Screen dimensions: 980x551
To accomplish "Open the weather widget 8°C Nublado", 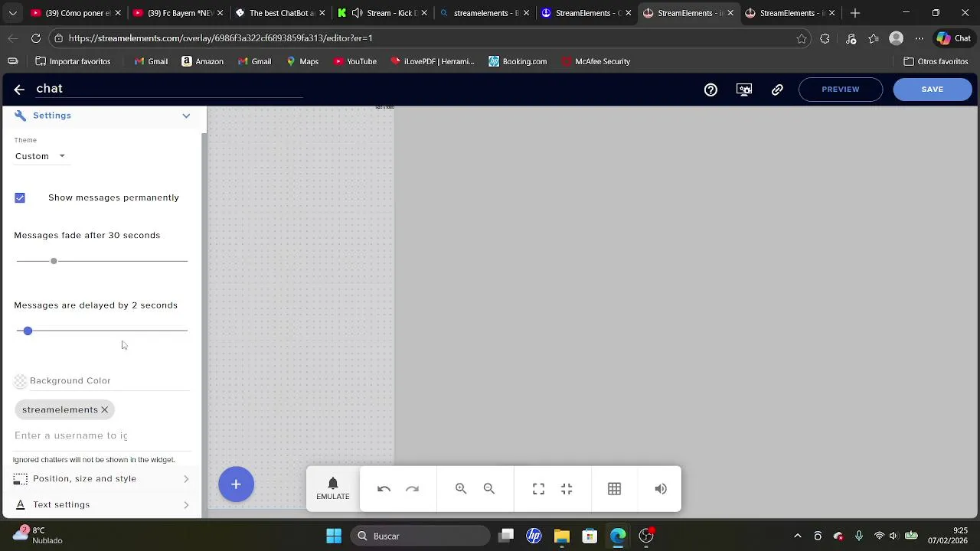I will (x=38, y=536).
